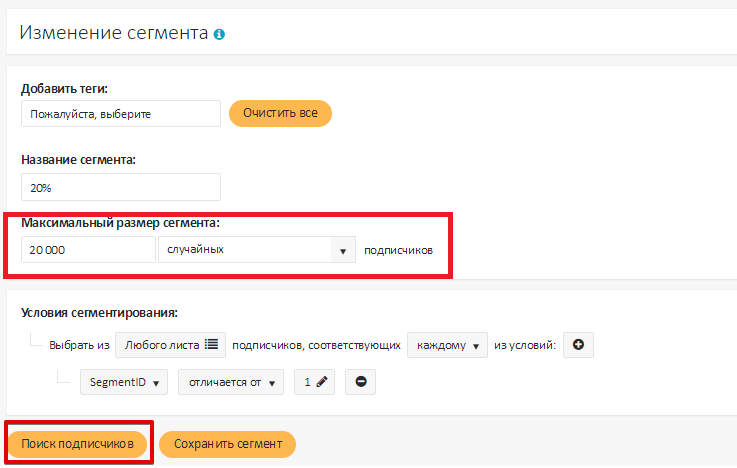Open the "случайных" selection dropdown

point(256,249)
